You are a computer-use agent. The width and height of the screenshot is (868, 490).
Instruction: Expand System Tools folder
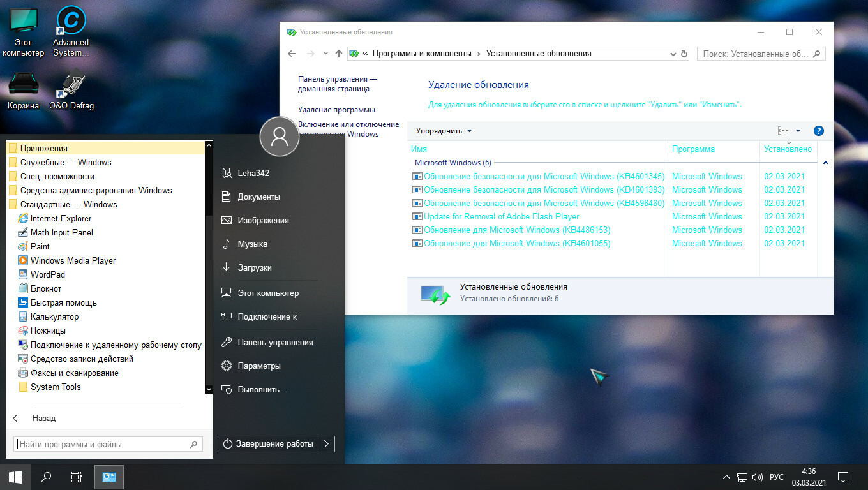pyautogui.click(x=49, y=387)
